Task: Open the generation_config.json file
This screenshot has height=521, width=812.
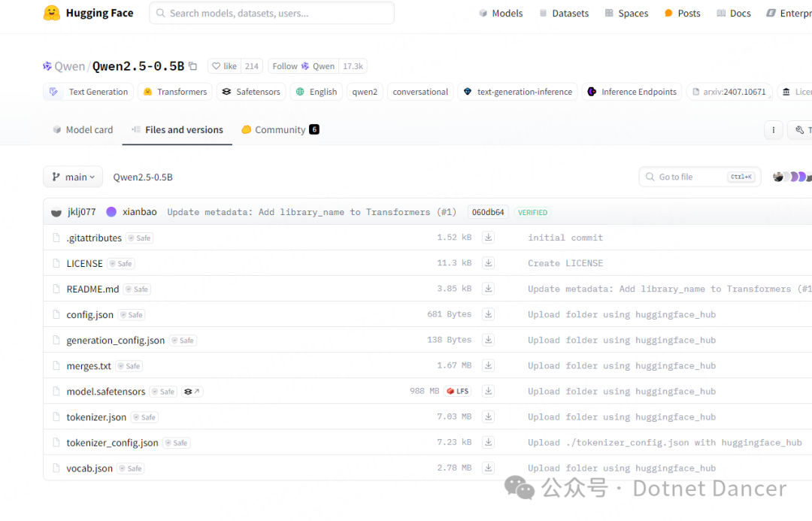Action: click(116, 341)
